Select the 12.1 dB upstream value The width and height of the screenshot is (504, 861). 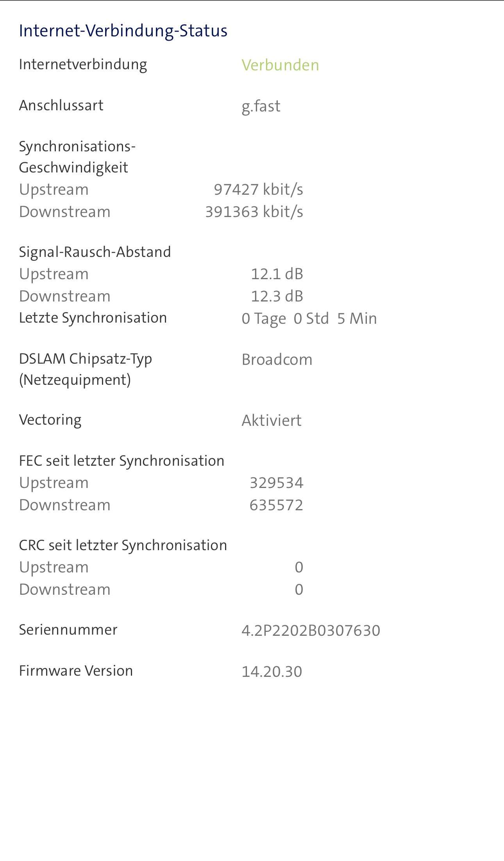tap(277, 274)
